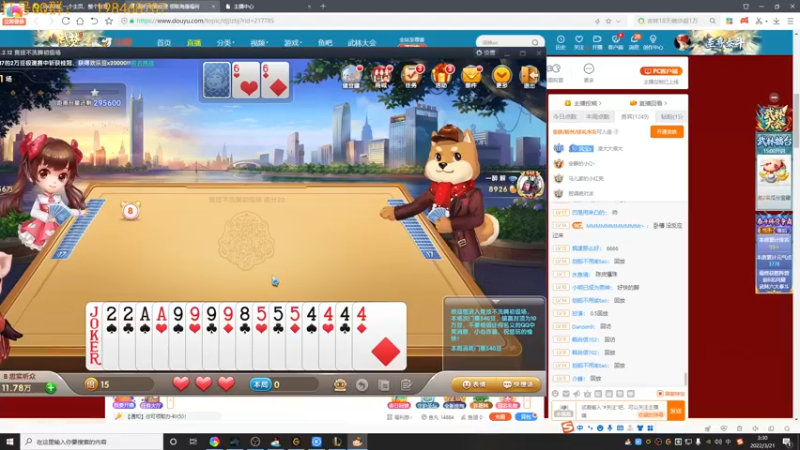This screenshot has width=800, height=450.
Task: Collapse the game notice panel arrow
Action: 495,302
